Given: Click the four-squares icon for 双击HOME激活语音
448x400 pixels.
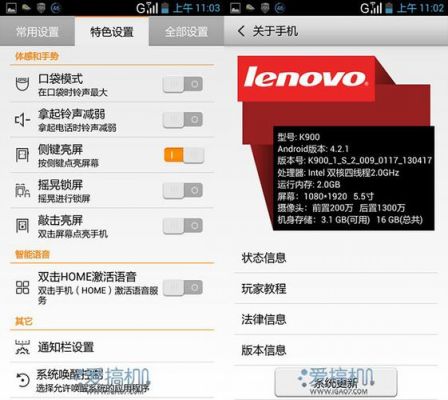Looking at the screenshot, I should click(22, 287).
